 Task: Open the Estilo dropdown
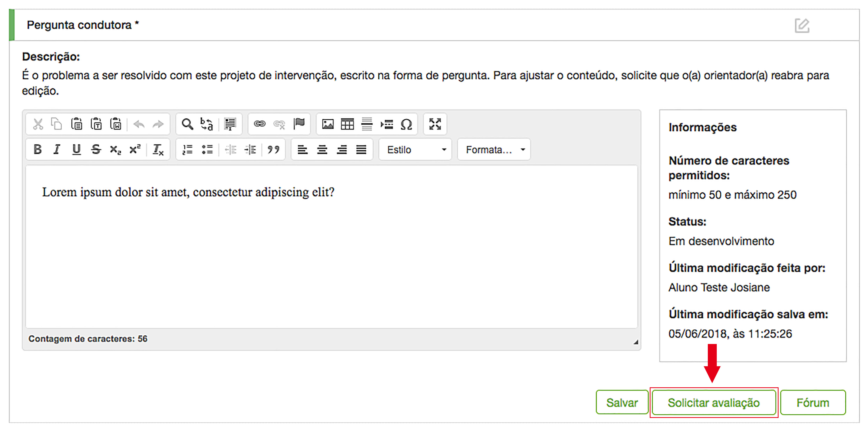pyautogui.click(x=415, y=149)
